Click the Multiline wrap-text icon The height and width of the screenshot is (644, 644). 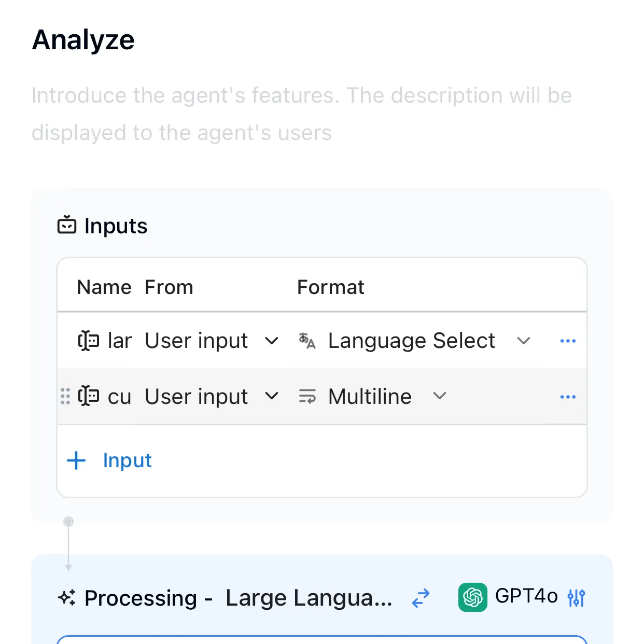click(307, 397)
